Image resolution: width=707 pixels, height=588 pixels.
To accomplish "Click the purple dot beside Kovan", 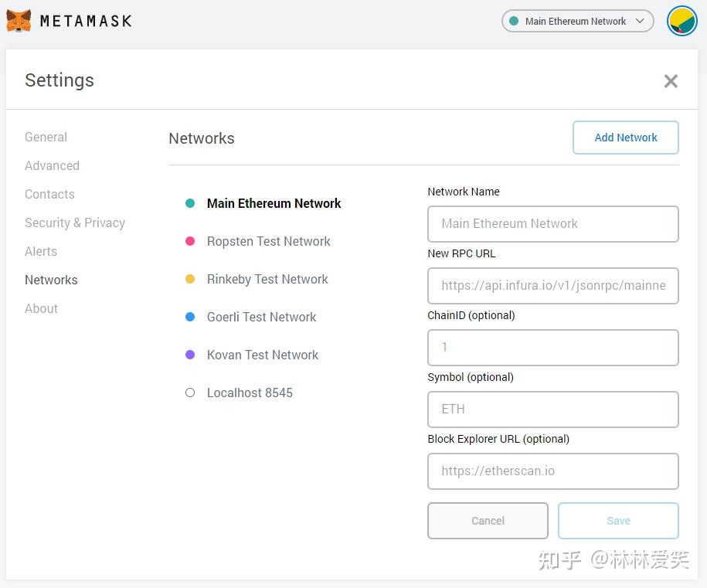I will tap(190, 355).
